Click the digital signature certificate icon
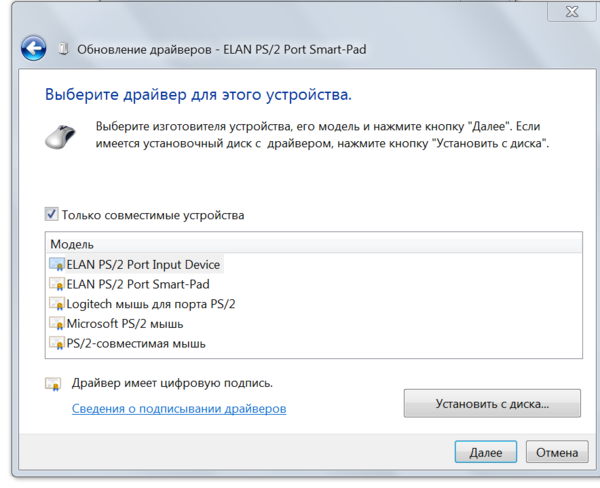The image size is (600, 488). (x=54, y=383)
